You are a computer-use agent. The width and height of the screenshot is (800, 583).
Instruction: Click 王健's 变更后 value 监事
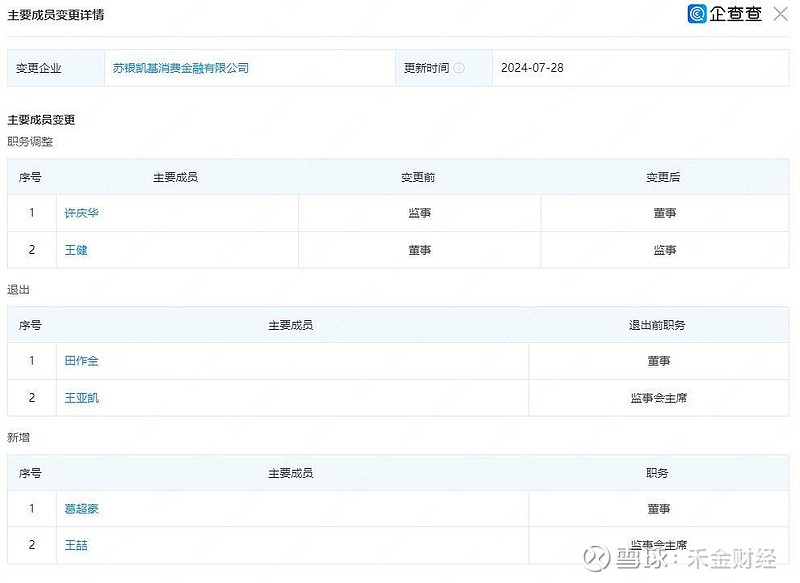point(665,250)
